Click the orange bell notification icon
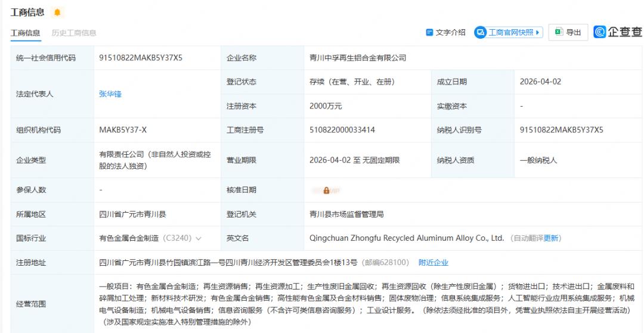 coord(57,13)
